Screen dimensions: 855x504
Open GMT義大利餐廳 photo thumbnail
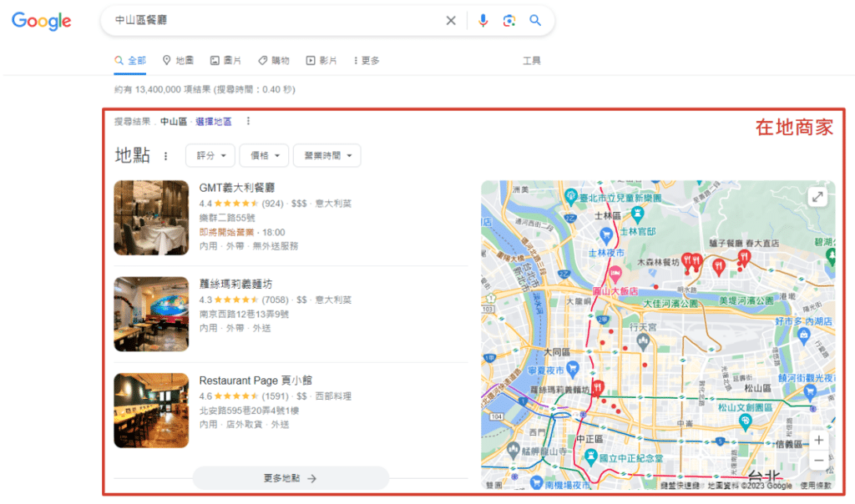point(151,218)
